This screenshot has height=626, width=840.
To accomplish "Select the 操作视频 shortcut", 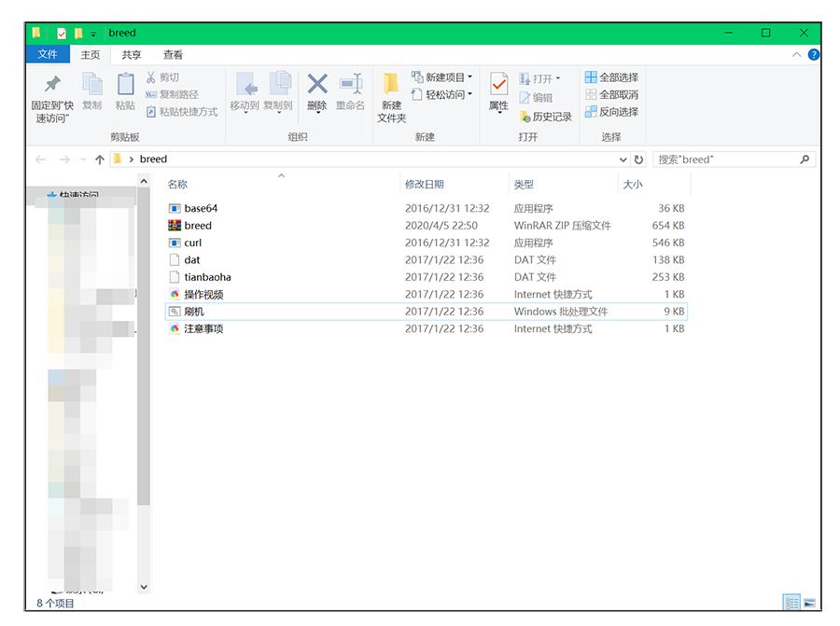I will (426, 294).
